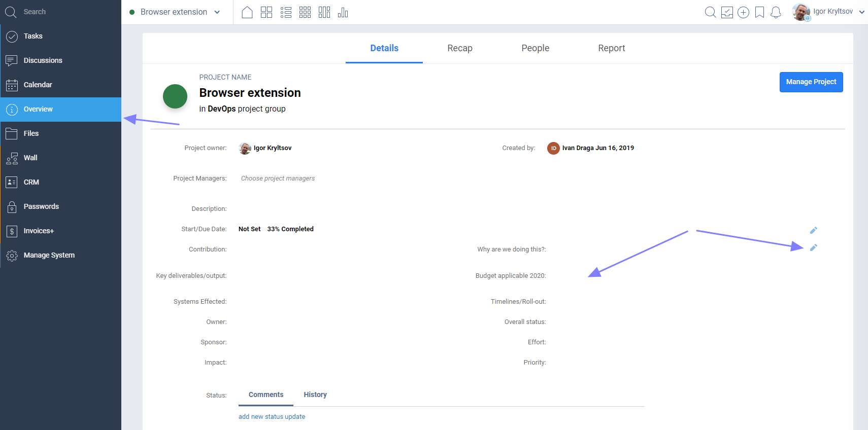Click 'add new status update' link
Image resolution: width=868 pixels, height=430 pixels.
coord(272,417)
